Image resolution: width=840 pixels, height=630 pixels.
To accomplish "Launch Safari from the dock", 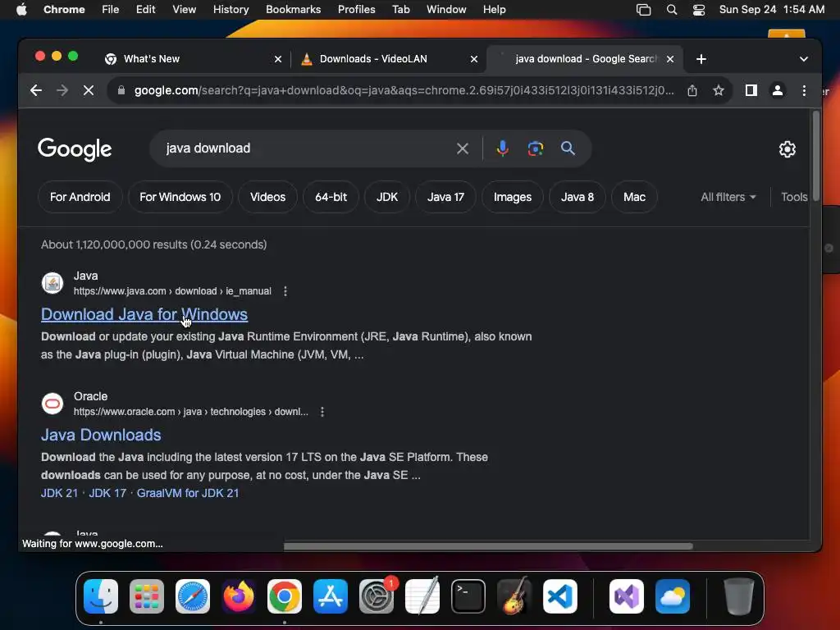I will pos(193,596).
